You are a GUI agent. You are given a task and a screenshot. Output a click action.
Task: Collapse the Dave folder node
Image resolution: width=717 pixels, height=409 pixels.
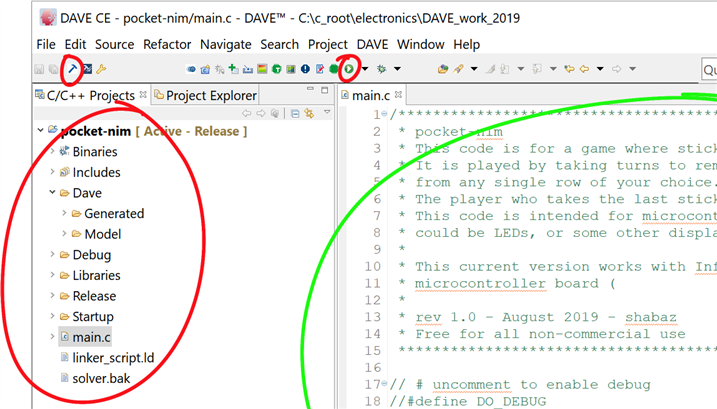coord(52,192)
